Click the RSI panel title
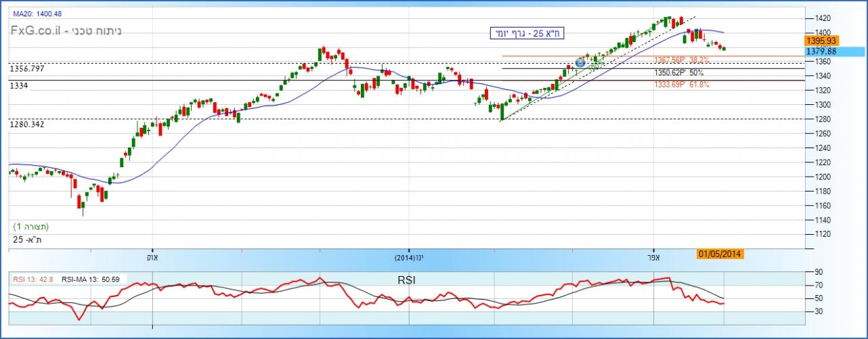This screenshot has width=868, height=339. pos(406,278)
